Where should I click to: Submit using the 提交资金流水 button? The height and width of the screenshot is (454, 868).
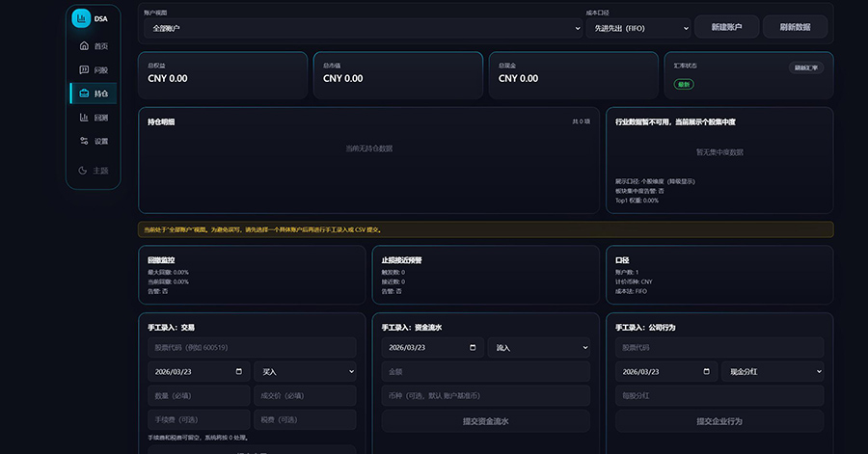pyautogui.click(x=485, y=420)
